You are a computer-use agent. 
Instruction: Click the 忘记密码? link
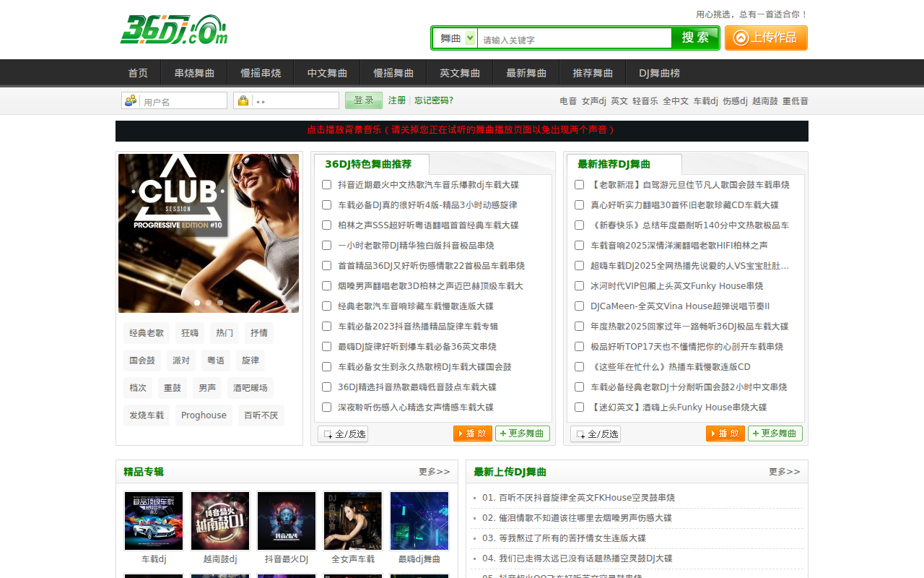tap(432, 100)
